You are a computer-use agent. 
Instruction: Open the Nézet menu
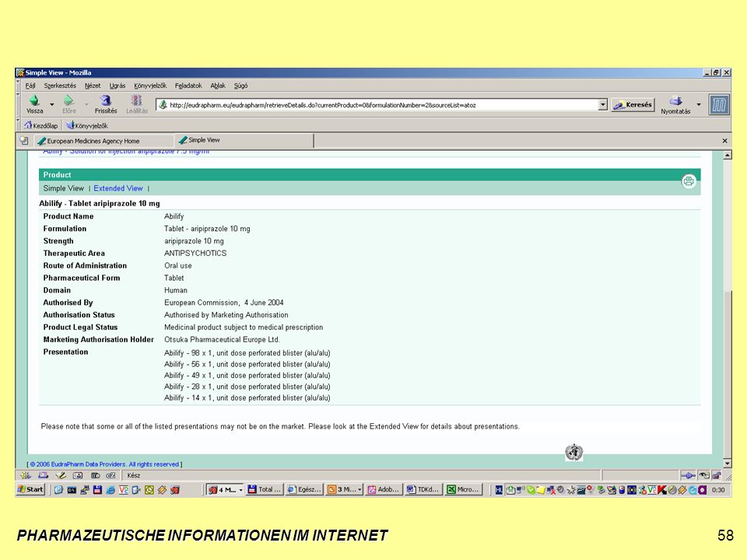point(93,86)
